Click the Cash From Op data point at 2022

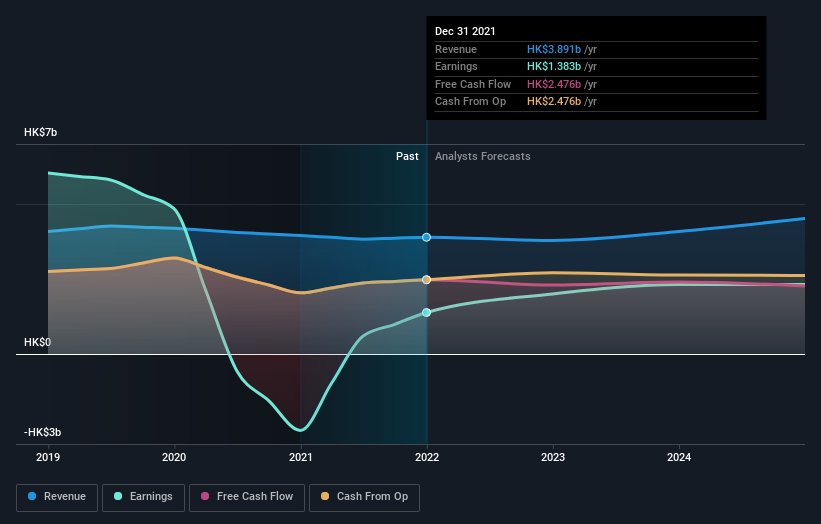427,280
